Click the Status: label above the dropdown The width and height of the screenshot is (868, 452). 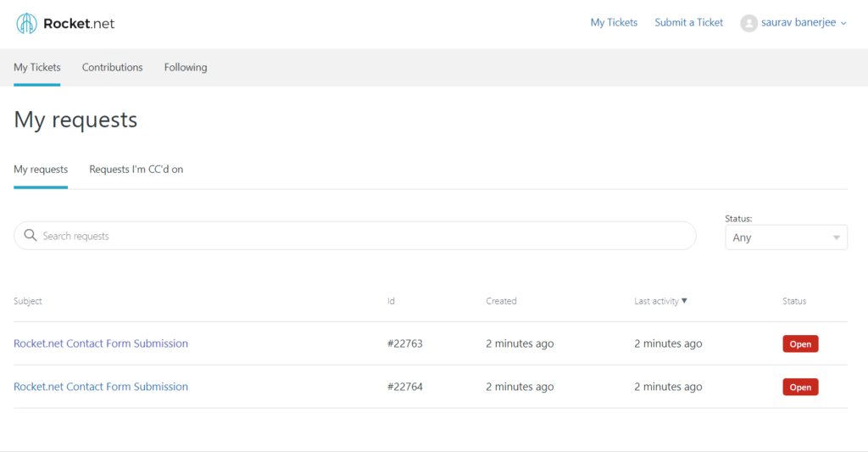(x=738, y=218)
